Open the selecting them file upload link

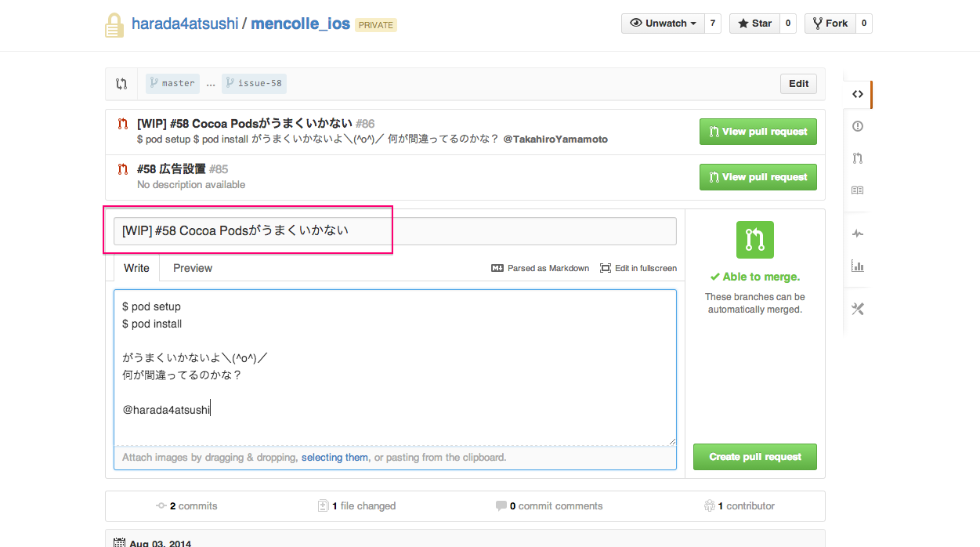coord(335,457)
